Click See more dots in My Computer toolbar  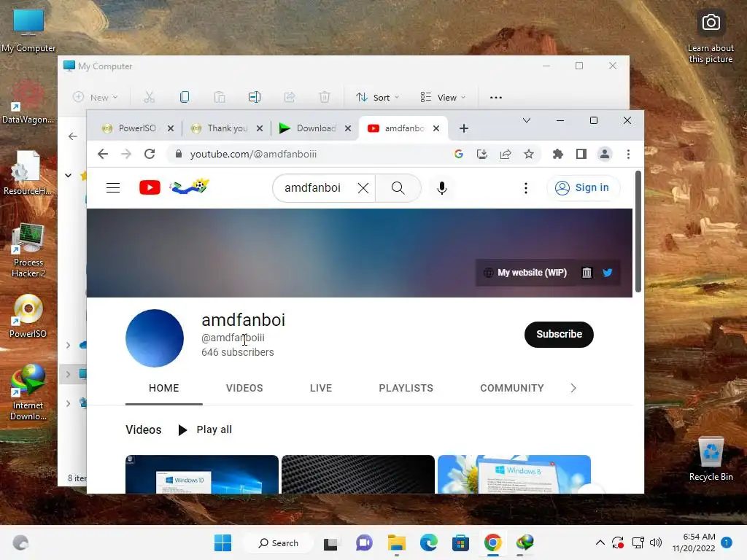pos(496,97)
